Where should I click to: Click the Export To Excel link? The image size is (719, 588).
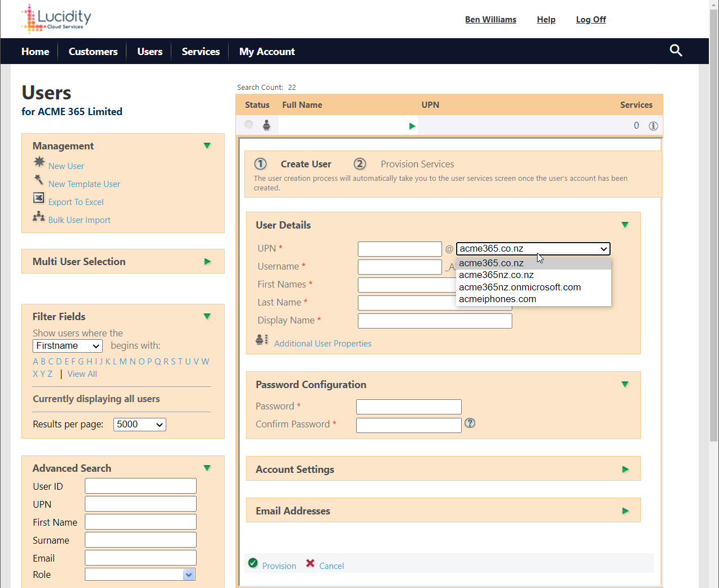[76, 202]
